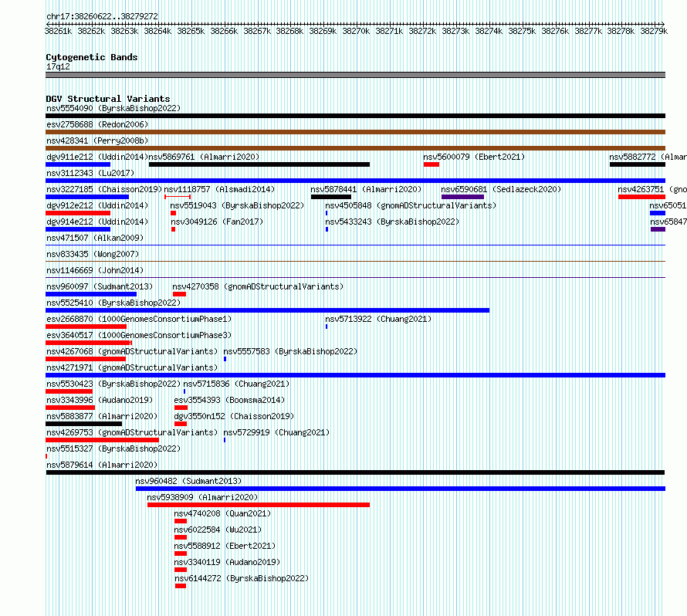This screenshot has width=687, height=616.
Task: Open nsv3049126 (Fan2017) label
Action: pyautogui.click(x=217, y=222)
